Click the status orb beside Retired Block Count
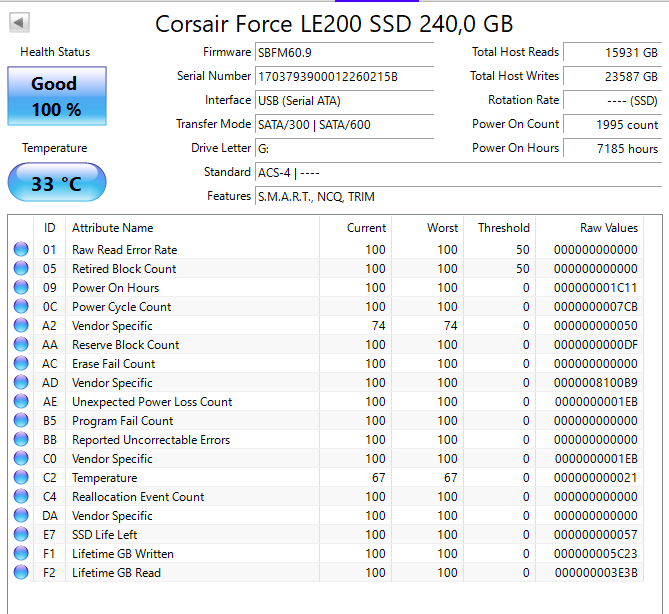The image size is (669, 614). click(x=21, y=269)
